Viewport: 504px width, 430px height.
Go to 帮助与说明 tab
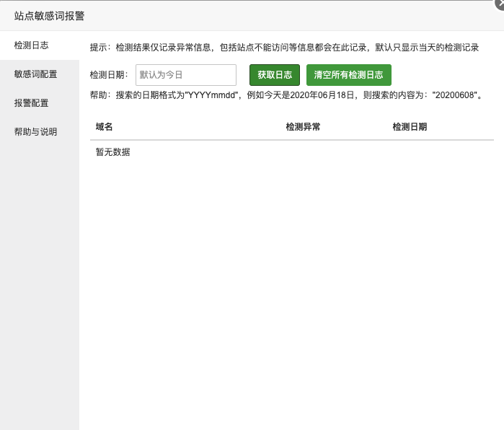[x=39, y=132]
